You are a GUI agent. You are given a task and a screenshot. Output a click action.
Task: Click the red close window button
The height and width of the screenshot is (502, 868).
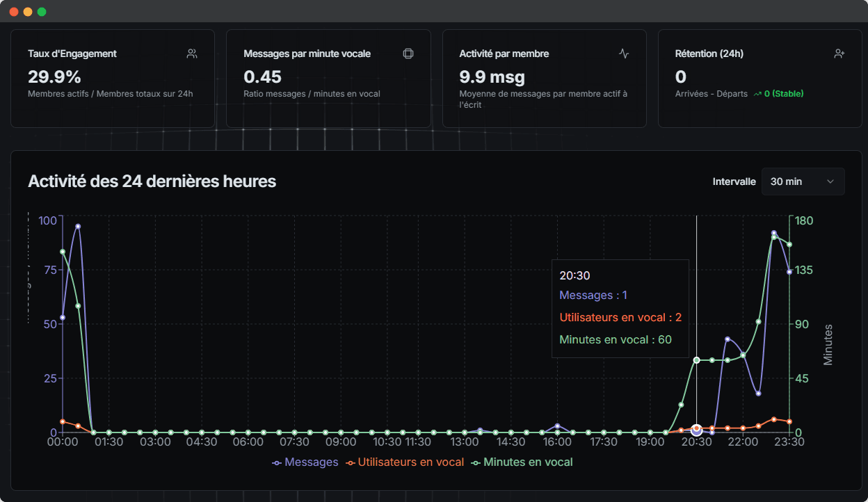pos(14,12)
